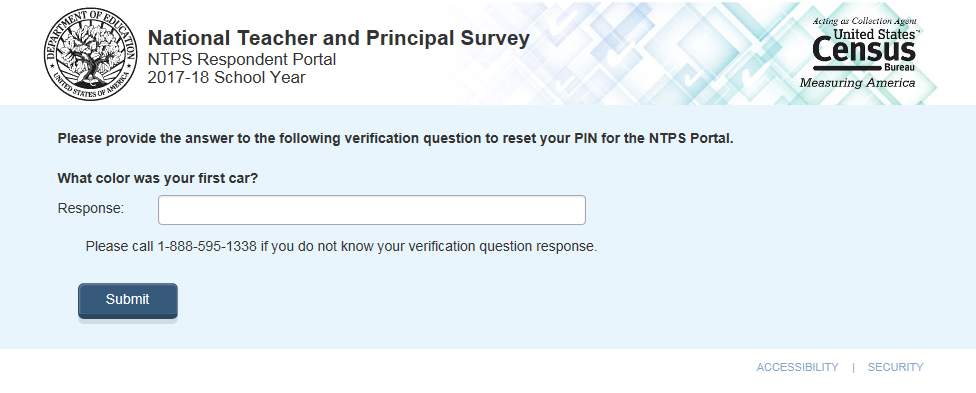Click the Measuring America tagline
Screen dimensions: 976x393
coord(857,83)
